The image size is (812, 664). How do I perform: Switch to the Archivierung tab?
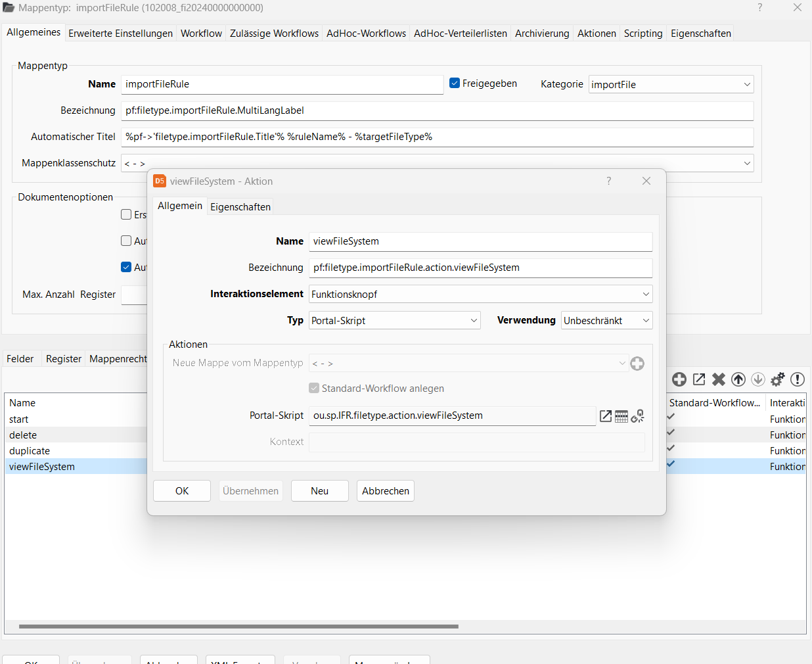542,34
